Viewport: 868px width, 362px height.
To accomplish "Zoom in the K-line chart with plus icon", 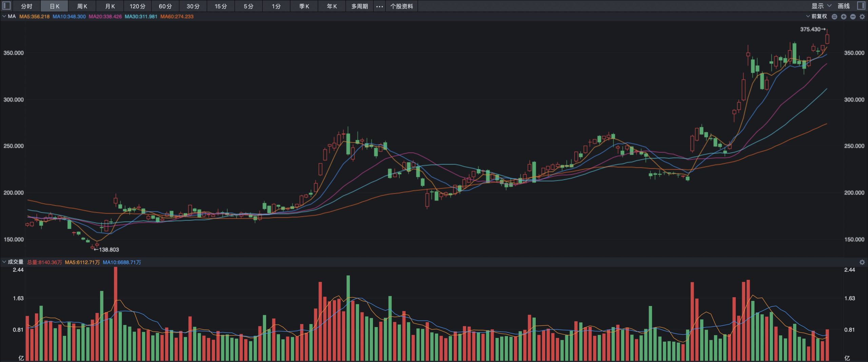I will [844, 17].
